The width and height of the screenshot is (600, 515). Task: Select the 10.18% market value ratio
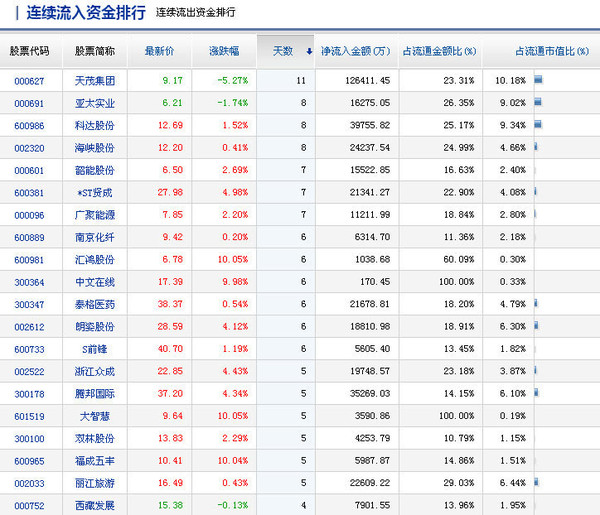click(x=510, y=81)
